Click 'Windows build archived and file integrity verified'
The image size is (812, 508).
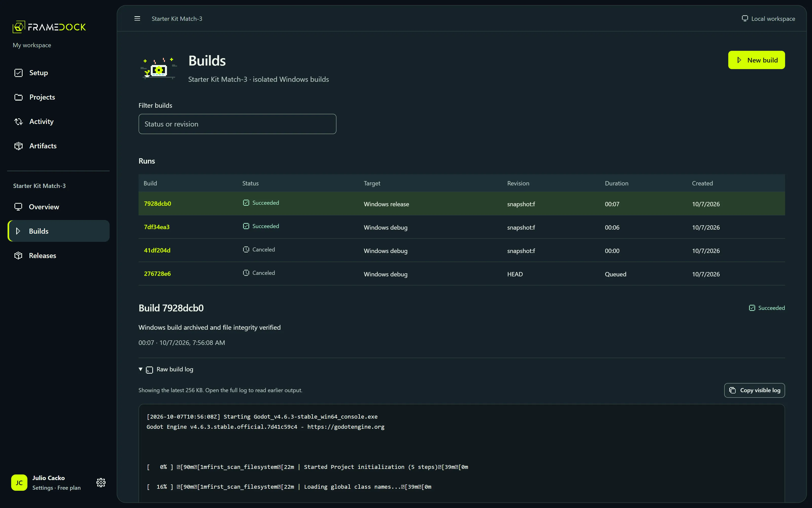209,327
